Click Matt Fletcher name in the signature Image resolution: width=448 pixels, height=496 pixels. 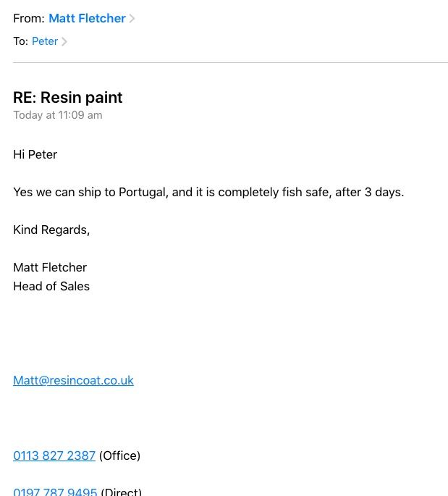pos(50,267)
